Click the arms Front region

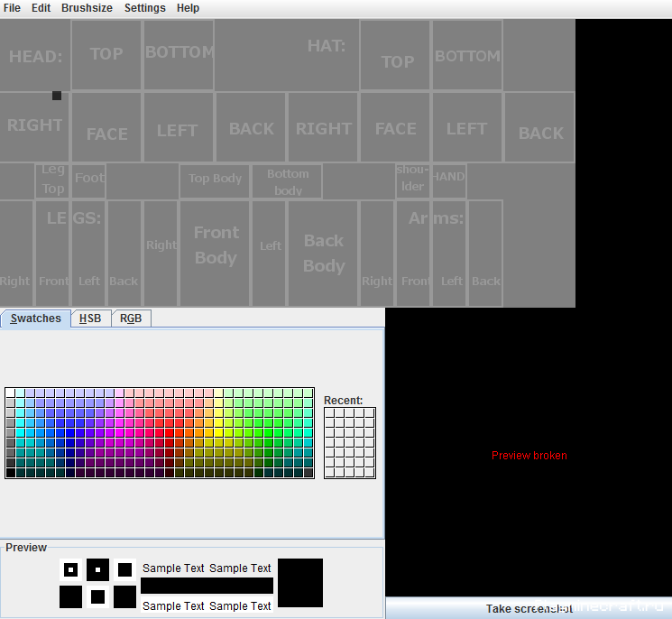pos(413,253)
